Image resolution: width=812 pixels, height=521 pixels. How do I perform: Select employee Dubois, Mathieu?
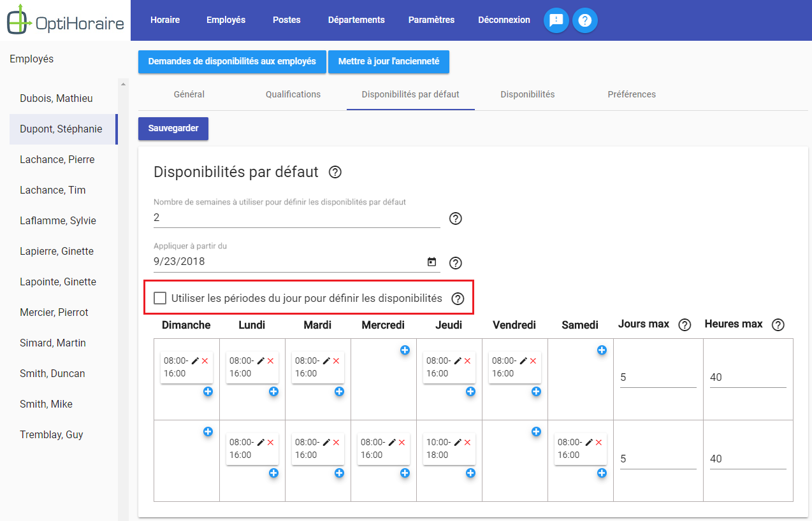click(64, 98)
